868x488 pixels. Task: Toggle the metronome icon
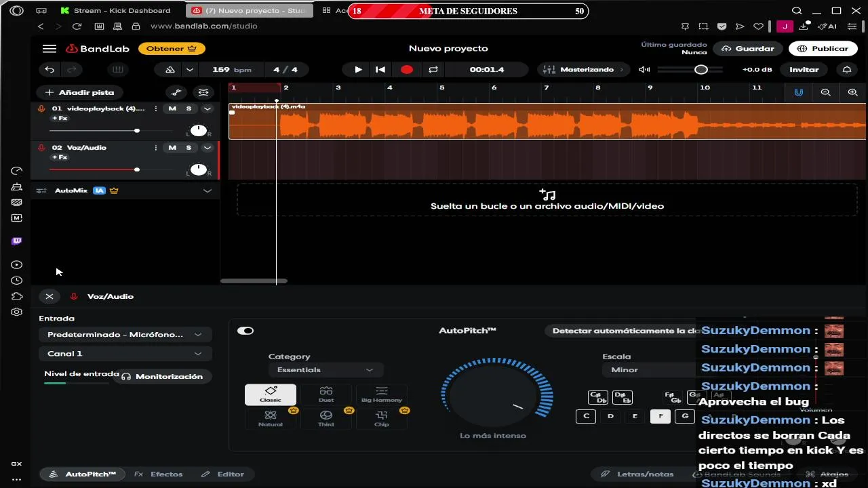pyautogui.click(x=170, y=69)
